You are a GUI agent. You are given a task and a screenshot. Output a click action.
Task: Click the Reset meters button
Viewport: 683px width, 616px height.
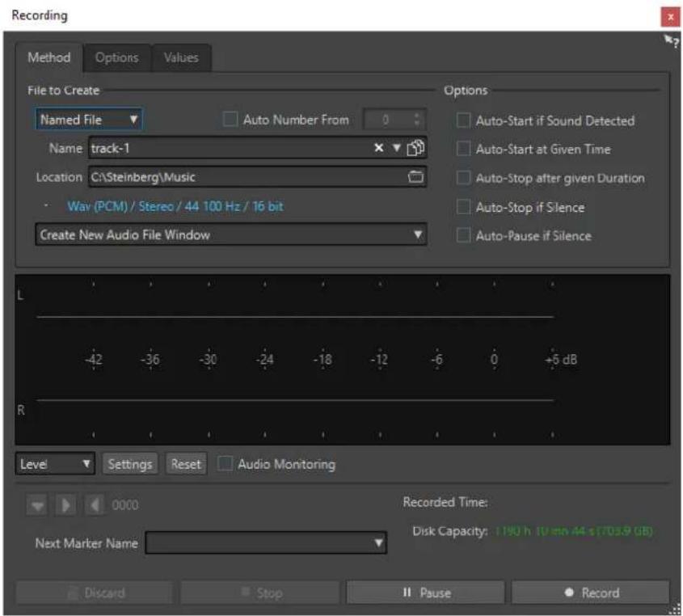tap(186, 464)
